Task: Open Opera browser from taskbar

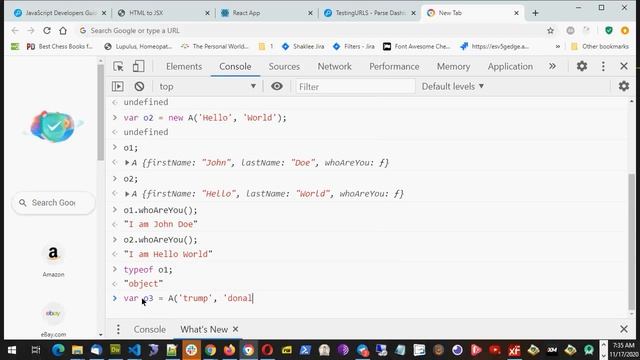Action: click(267, 350)
